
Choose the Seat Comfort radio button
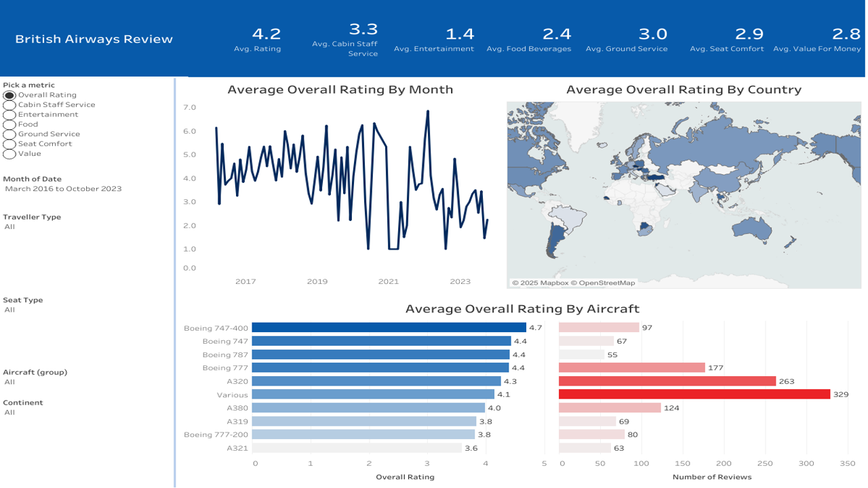click(x=9, y=144)
